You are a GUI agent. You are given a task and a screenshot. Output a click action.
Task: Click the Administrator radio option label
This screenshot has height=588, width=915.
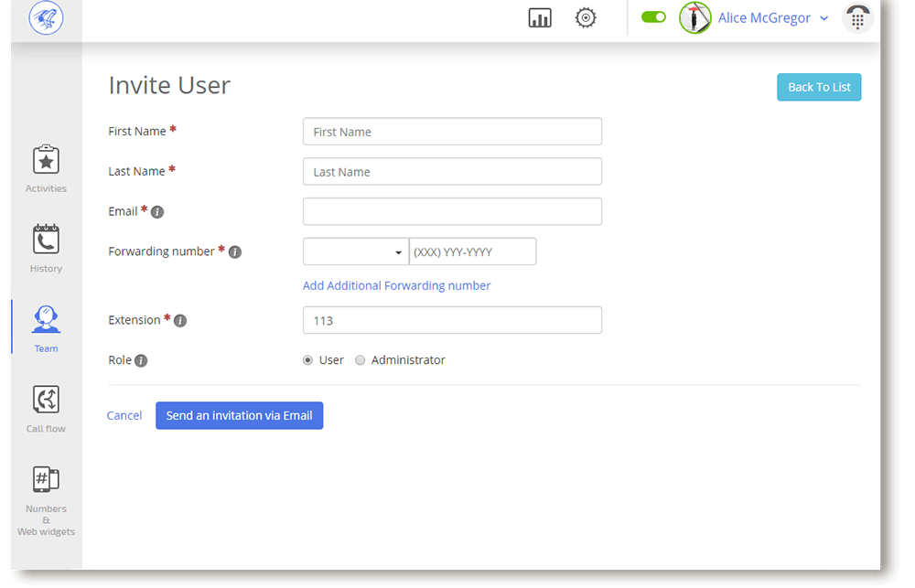tap(408, 360)
